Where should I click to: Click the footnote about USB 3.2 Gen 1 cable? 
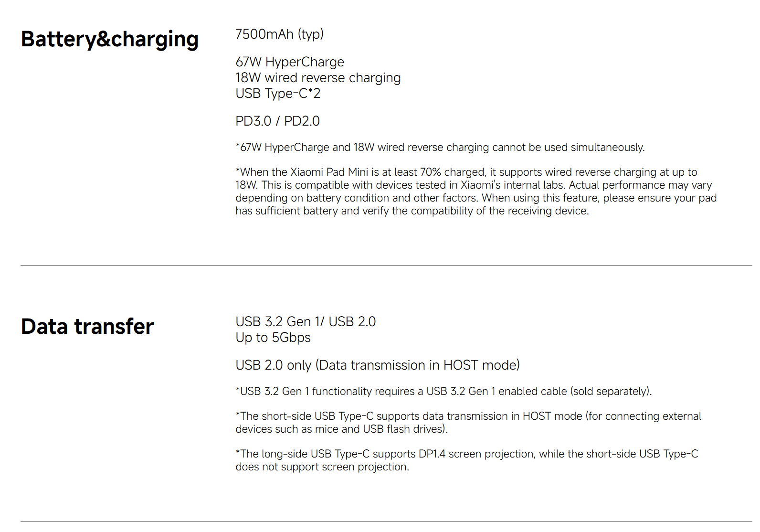tap(443, 392)
